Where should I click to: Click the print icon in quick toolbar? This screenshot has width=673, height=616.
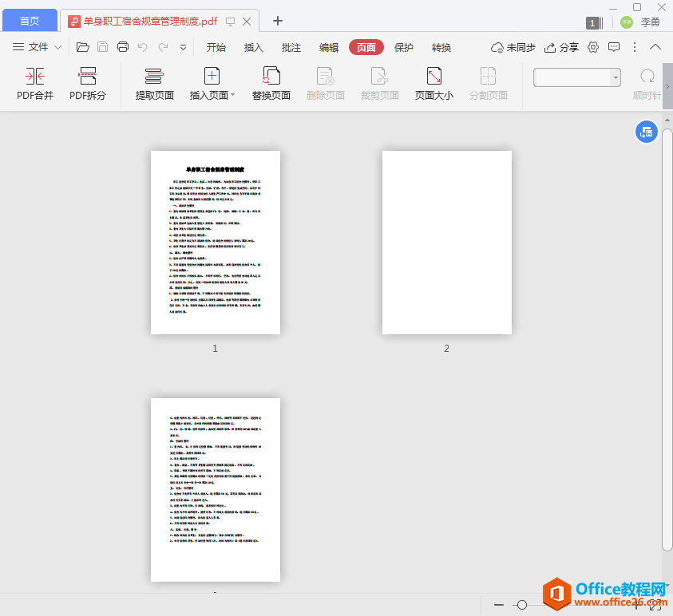click(x=123, y=47)
